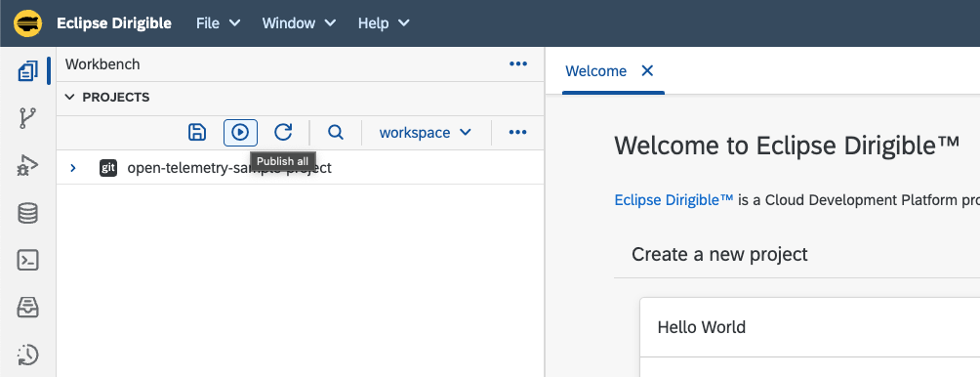This screenshot has height=377, width=980.
Task: Open the Git perspective sidebar icon
Action: coord(27,117)
